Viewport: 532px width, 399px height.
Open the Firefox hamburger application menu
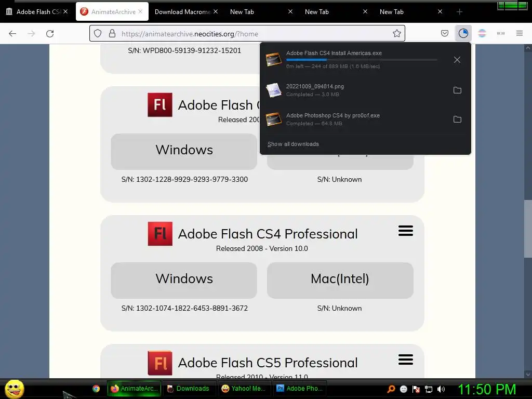click(520, 33)
